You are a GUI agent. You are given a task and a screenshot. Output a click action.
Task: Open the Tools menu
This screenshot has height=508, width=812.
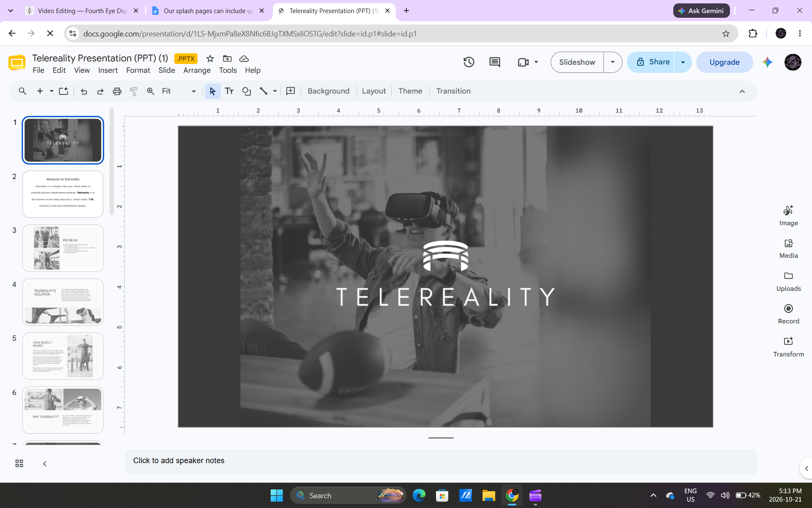pos(228,70)
